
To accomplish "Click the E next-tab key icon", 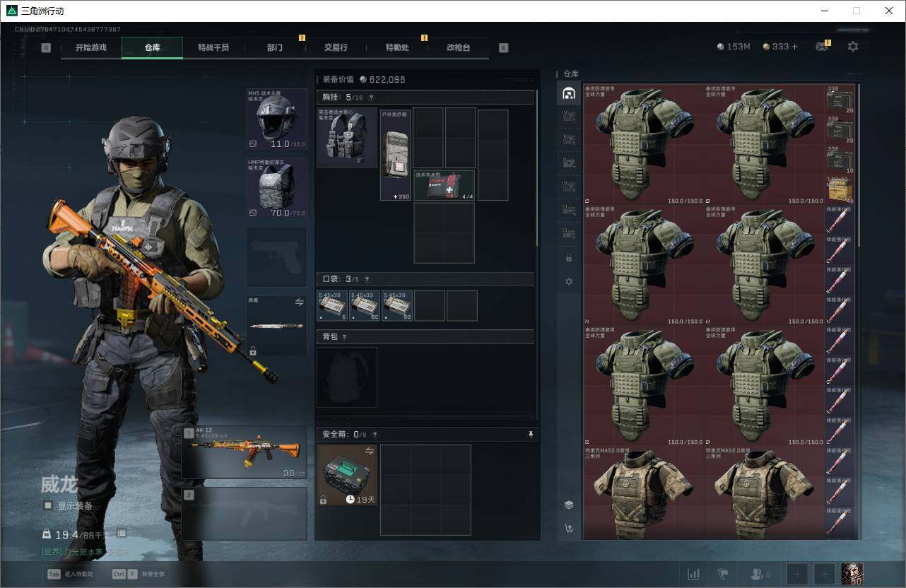I will tap(503, 48).
